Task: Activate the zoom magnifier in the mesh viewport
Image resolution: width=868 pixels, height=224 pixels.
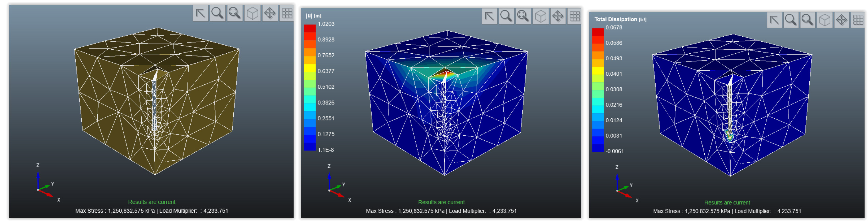Action: tap(217, 14)
